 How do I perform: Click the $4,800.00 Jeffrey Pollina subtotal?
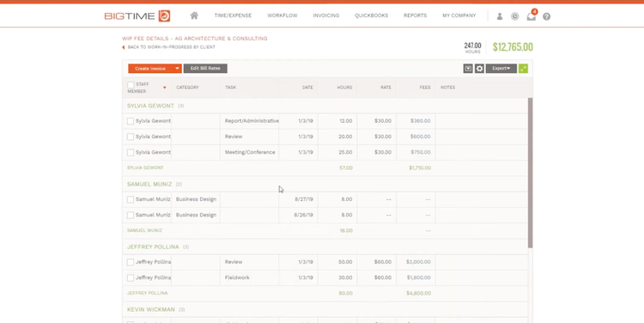pyautogui.click(x=418, y=294)
